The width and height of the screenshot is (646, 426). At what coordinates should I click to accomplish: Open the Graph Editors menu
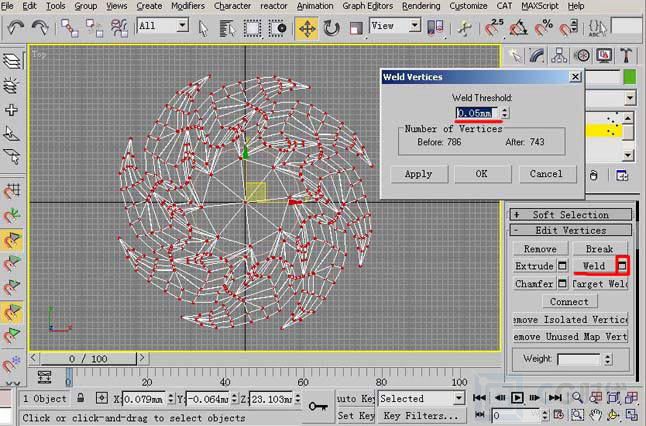click(367, 6)
